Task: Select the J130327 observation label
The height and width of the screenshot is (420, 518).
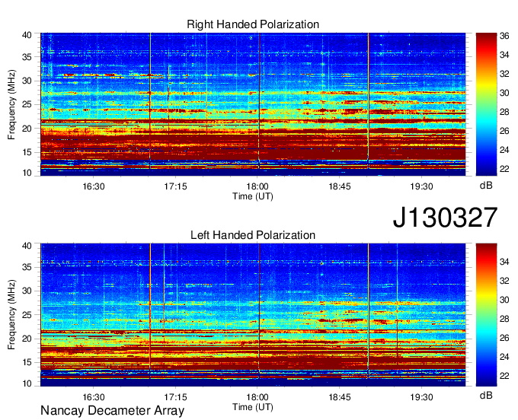Action: 445,218
